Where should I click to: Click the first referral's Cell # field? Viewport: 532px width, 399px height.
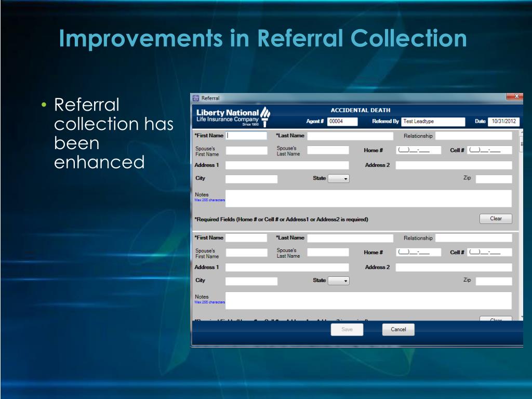pos(489,150)
